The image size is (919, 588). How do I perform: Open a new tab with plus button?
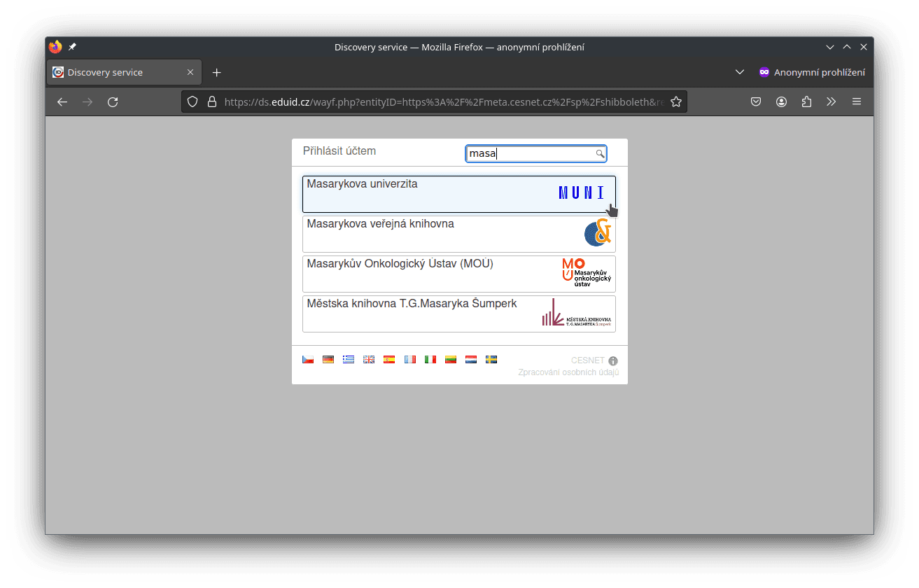[217, 72]
